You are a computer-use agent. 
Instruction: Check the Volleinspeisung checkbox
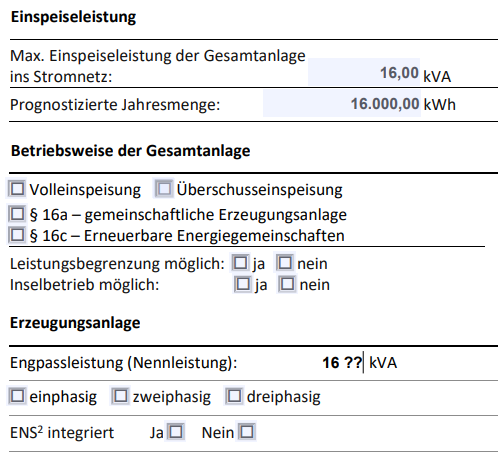click(x=17, y=189)
